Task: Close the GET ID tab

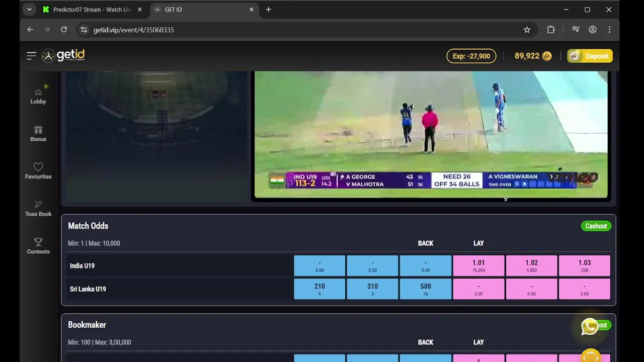Action: point(252,10)
